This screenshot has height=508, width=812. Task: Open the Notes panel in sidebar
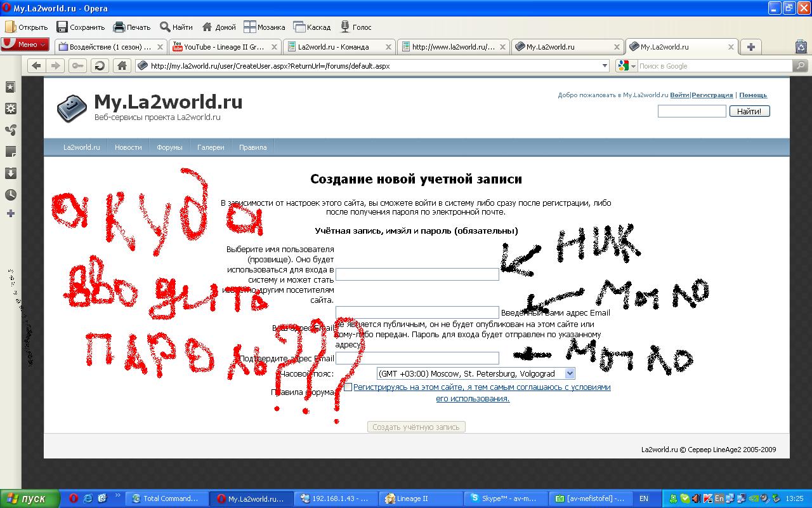[x=11, y=152]
